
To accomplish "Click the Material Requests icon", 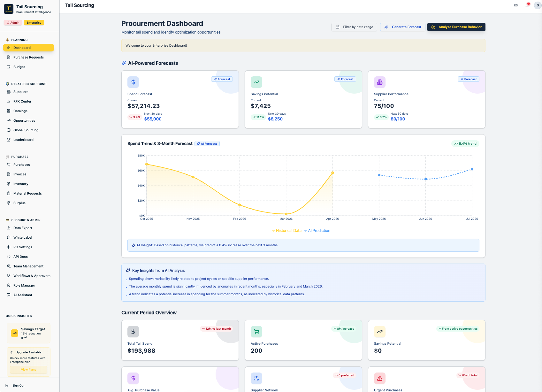I will coord(9,193).
